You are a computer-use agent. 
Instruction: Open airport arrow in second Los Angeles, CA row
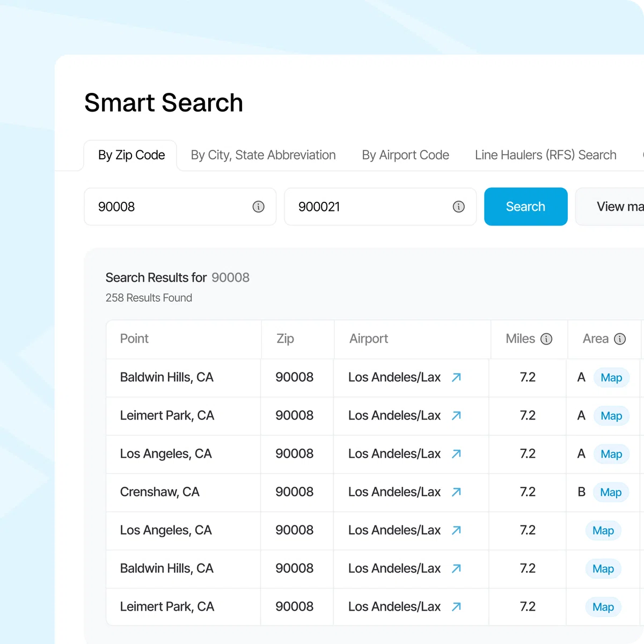click(456, 530)
